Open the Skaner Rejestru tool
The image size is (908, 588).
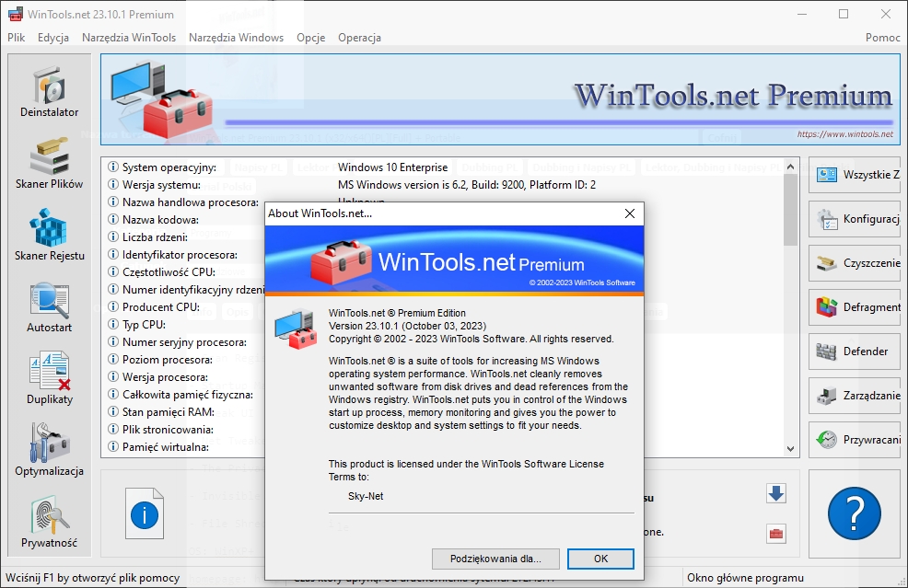49,235
